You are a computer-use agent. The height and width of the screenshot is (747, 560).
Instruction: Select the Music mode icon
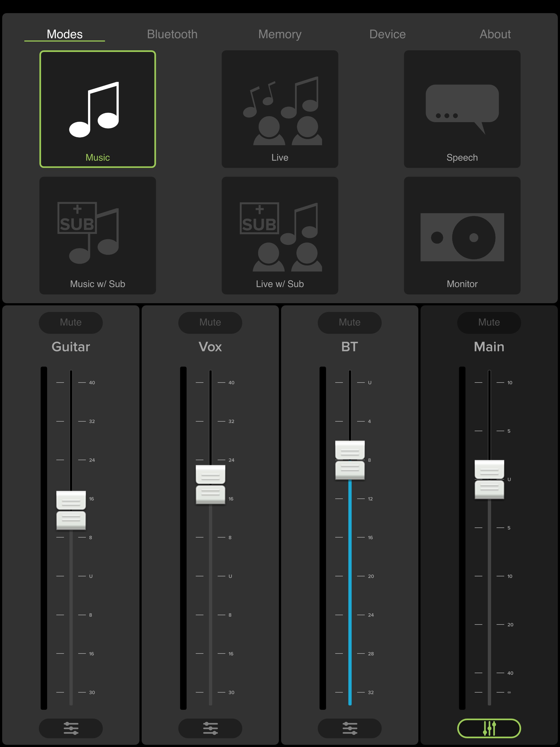pyautogui.click(x=98, y=109)
